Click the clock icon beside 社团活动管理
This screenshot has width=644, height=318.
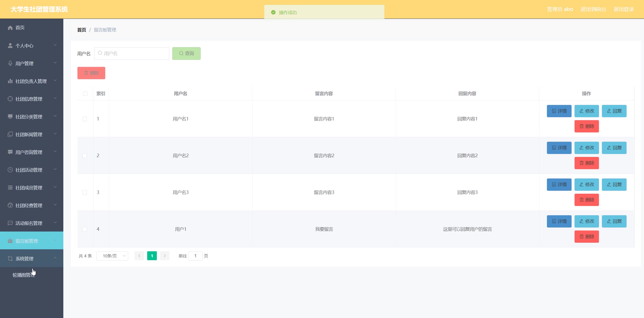coord(10,170)
